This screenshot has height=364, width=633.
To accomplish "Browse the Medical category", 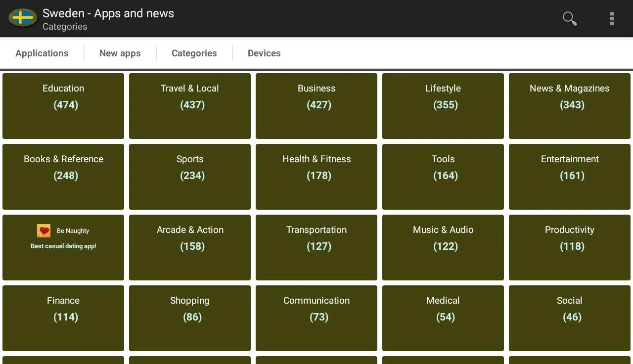I will (x=443, y=318).
